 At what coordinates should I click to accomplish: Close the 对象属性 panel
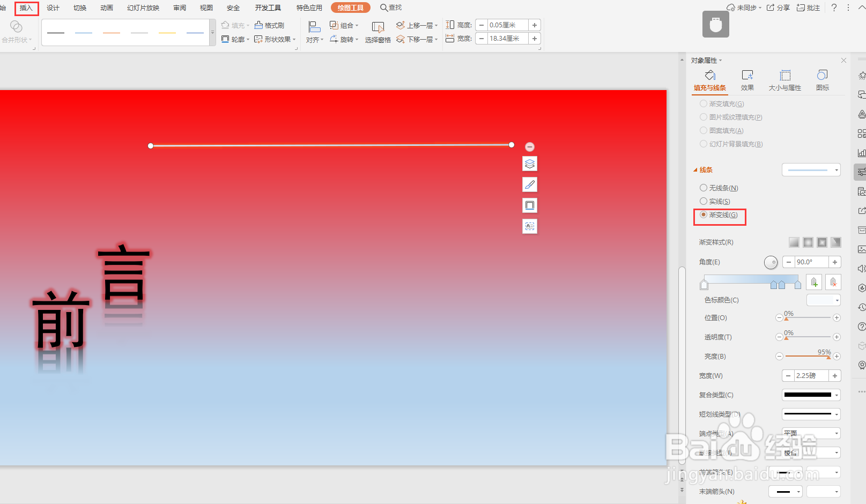[843, 60]
